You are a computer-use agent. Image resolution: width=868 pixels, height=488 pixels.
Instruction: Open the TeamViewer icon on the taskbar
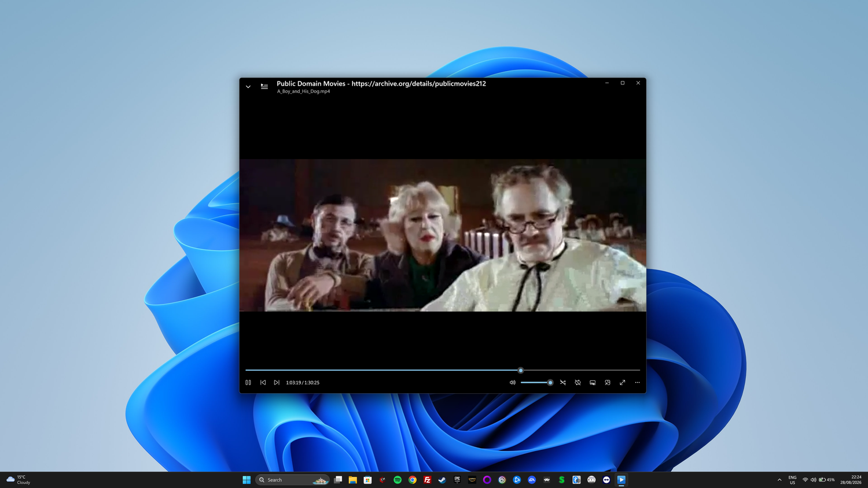[x=606, y=480]
